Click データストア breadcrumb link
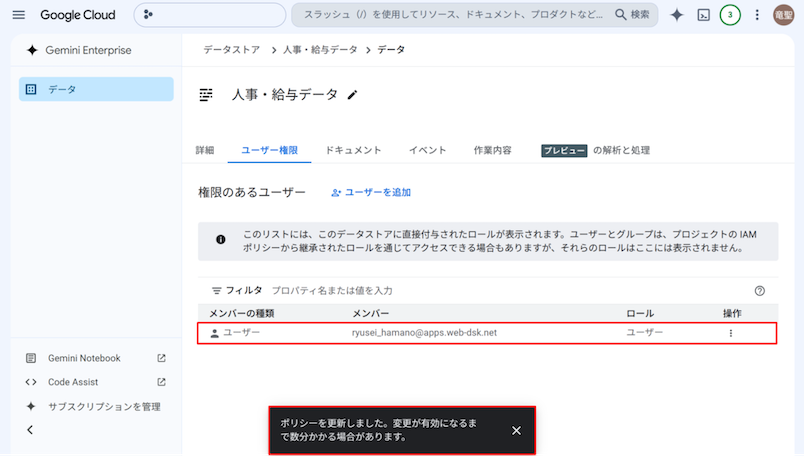 232,50
